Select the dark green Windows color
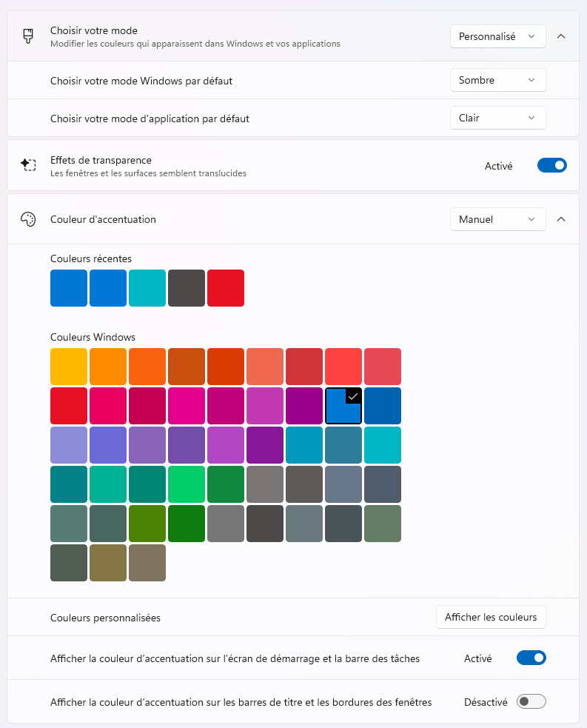 point(186,523)
